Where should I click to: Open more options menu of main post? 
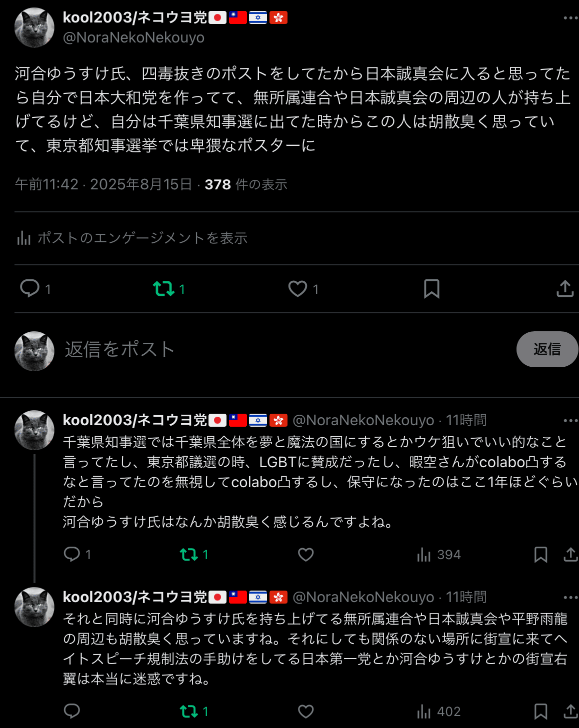pyautogui.click(x=570, y=18)
